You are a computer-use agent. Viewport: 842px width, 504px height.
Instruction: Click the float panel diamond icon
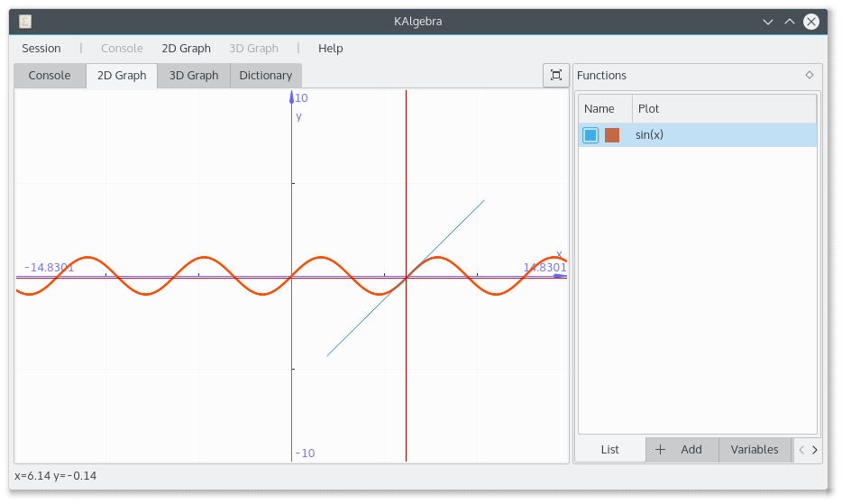pos(809,76)
